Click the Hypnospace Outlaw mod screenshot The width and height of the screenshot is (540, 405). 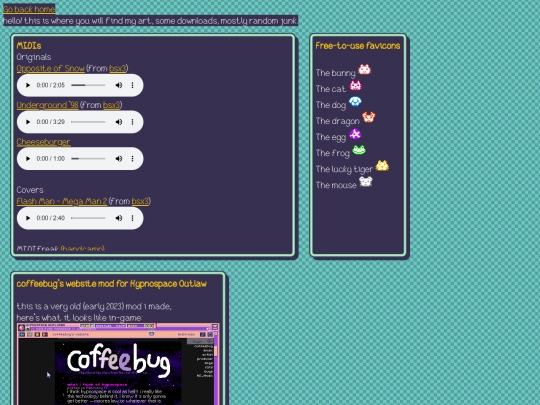118,364
